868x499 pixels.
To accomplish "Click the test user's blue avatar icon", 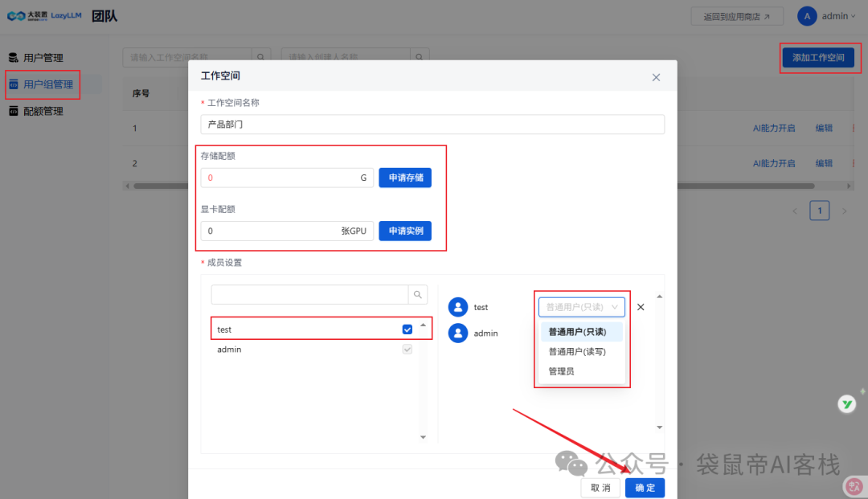I will (459, 306).
